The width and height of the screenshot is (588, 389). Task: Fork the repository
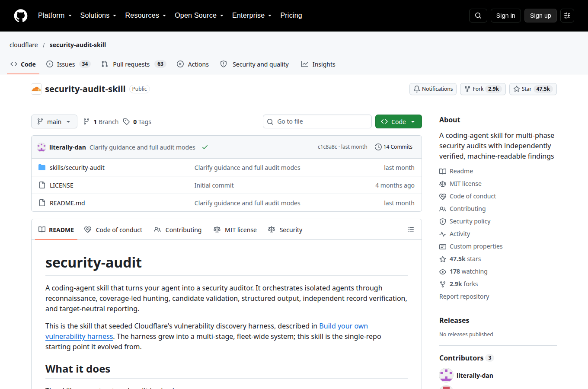click(483, 89)
